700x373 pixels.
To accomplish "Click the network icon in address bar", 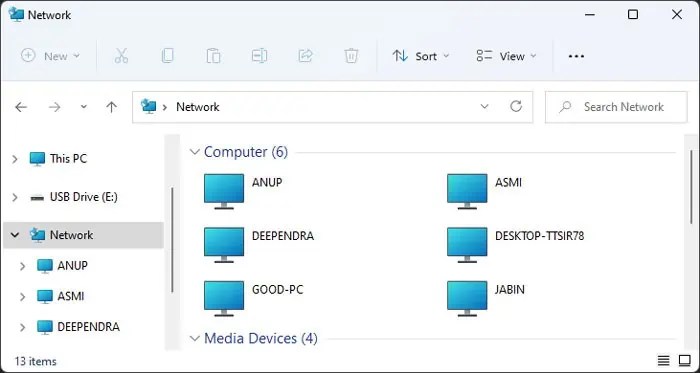I will point(149,106).
